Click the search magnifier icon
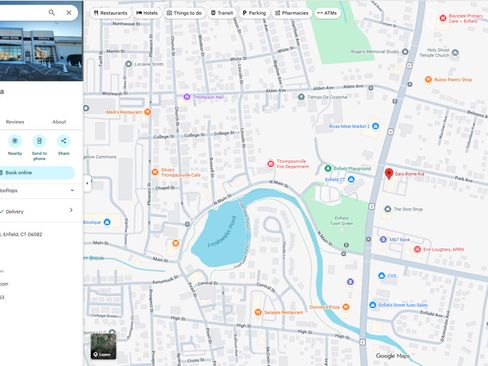The height and width of the screenshot is (366, 488). (x=52, y=12)
